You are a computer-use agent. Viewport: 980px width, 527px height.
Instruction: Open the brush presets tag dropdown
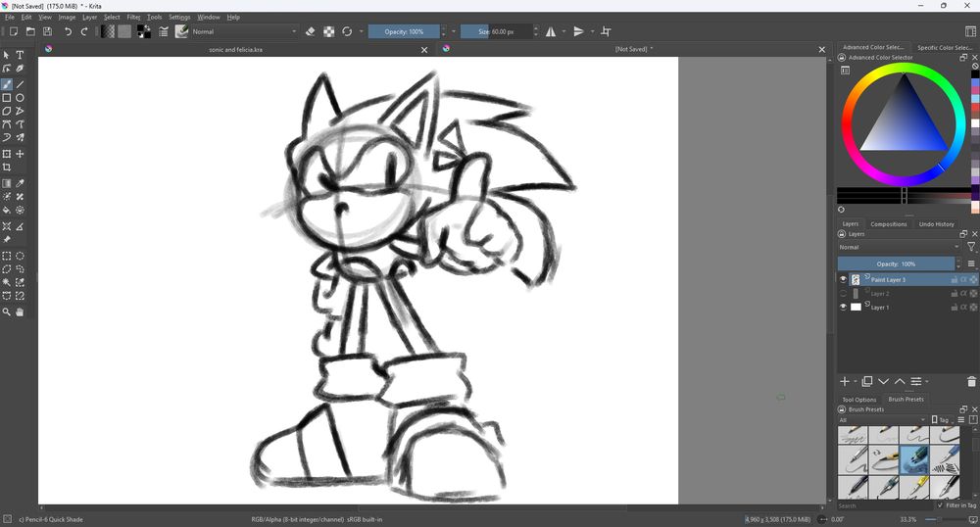(x=882, y=420)
